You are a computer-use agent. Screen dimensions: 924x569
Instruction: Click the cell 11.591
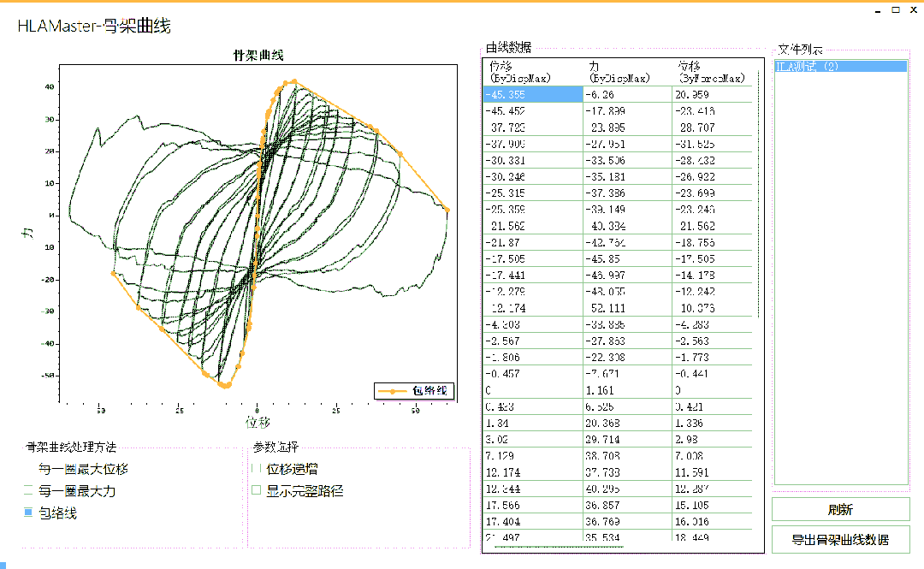click(713, 472)
